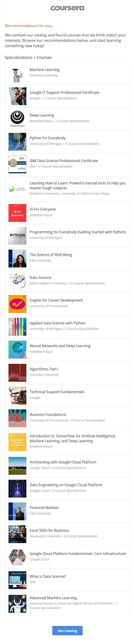Click the IBM Data Science badge icon
Image resolution: width=134 pixels, height=644 pixels.
pos(17,165)
